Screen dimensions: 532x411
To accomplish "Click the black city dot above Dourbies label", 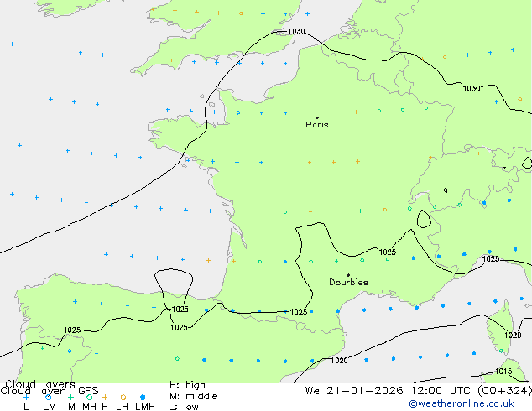I will (348, 275).
